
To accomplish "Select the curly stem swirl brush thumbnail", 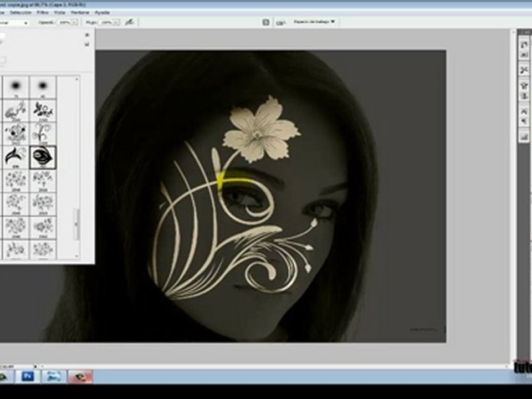I will (x=43, y=134).
